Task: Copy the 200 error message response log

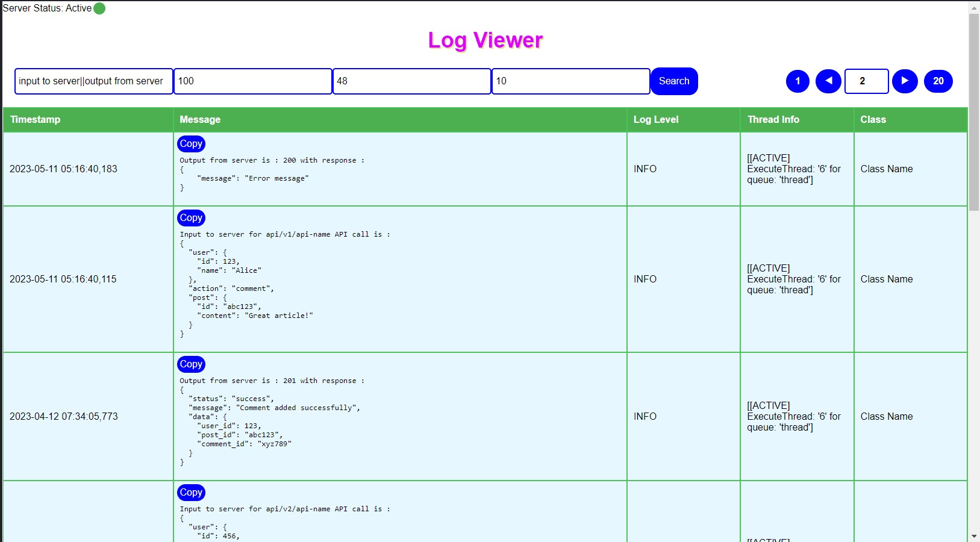Action: coord(191,144)
